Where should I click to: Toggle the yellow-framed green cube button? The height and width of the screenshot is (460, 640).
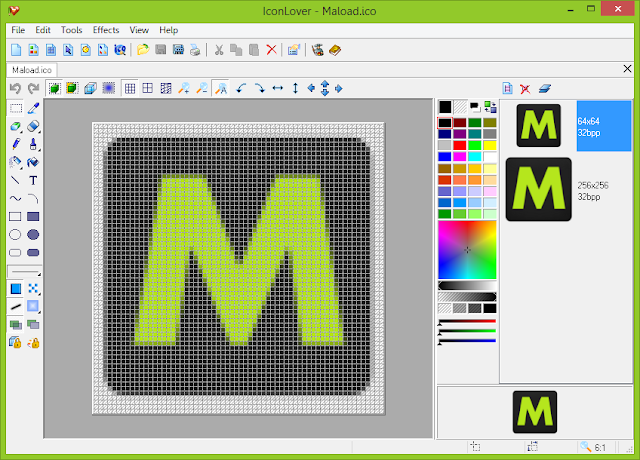72,88
